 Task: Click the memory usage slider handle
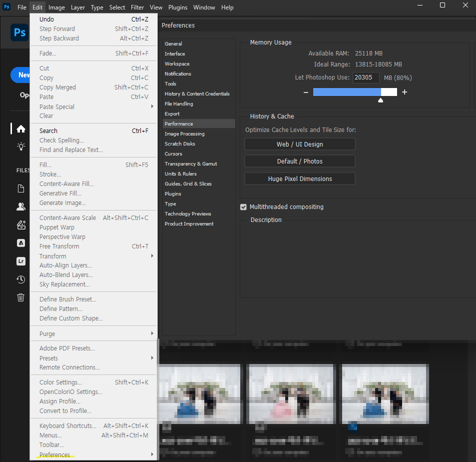[381, 100]
